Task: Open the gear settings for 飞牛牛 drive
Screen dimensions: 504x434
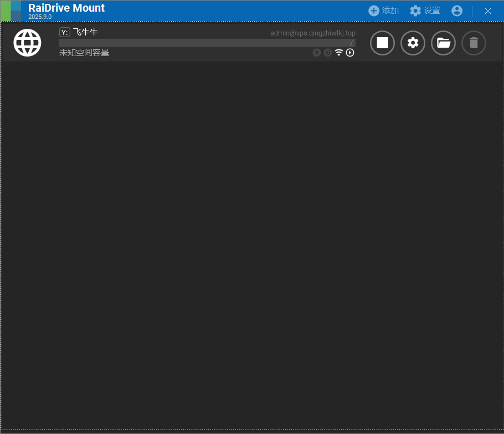Action: pyautogui.click(x=413, y=43)
